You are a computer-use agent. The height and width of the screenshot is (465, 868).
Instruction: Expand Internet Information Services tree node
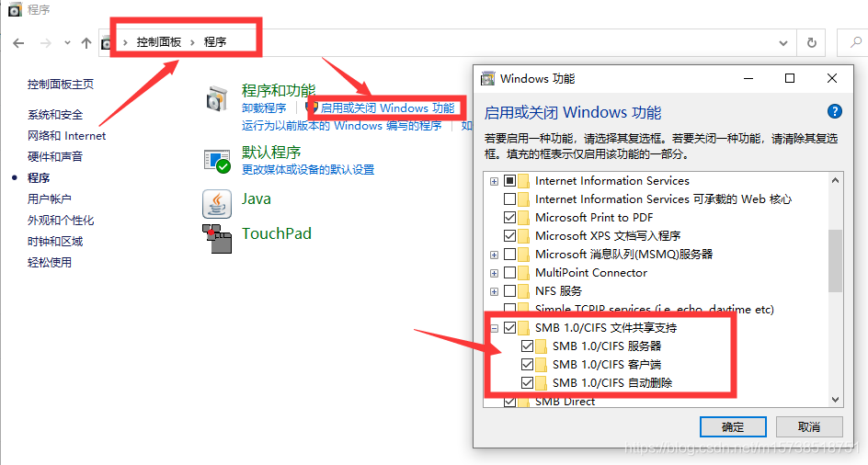[x=494, y=181]
